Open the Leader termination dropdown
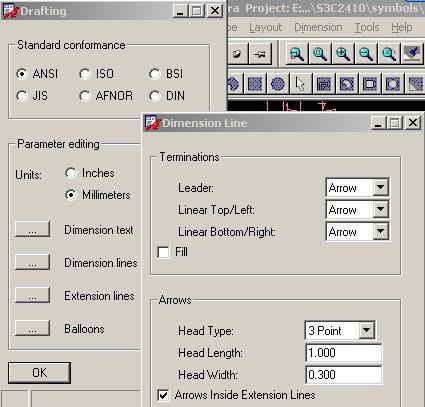This screenshot has height=407, width=425. coord(380,188)
